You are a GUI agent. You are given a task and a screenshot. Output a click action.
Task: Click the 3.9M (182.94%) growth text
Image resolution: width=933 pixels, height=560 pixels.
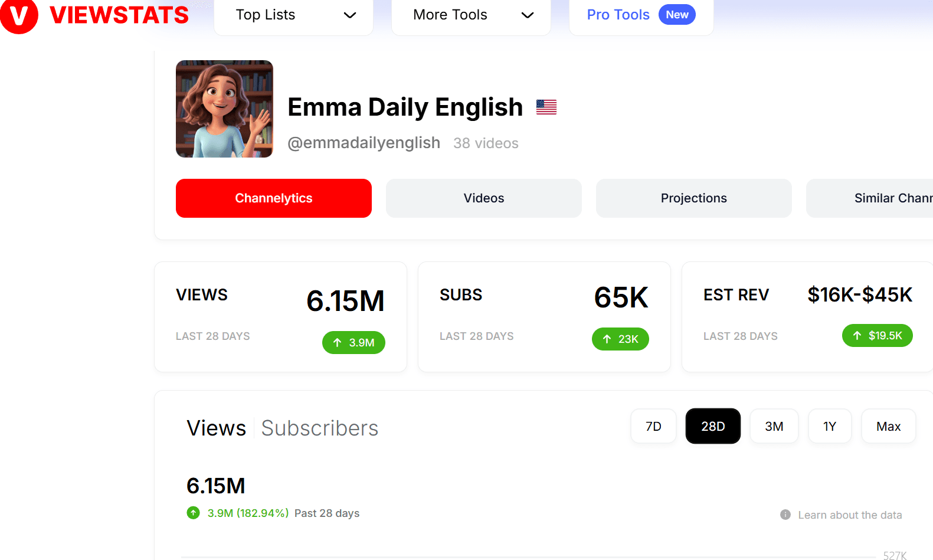248,513
